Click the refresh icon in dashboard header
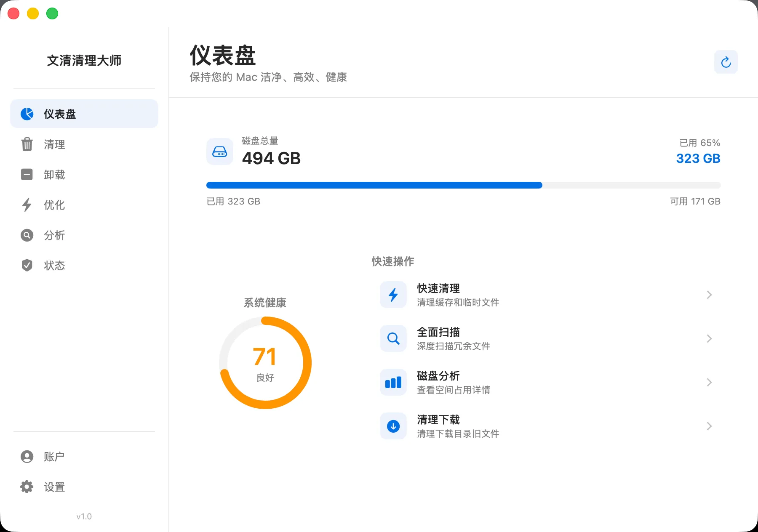 click(726, 62)
